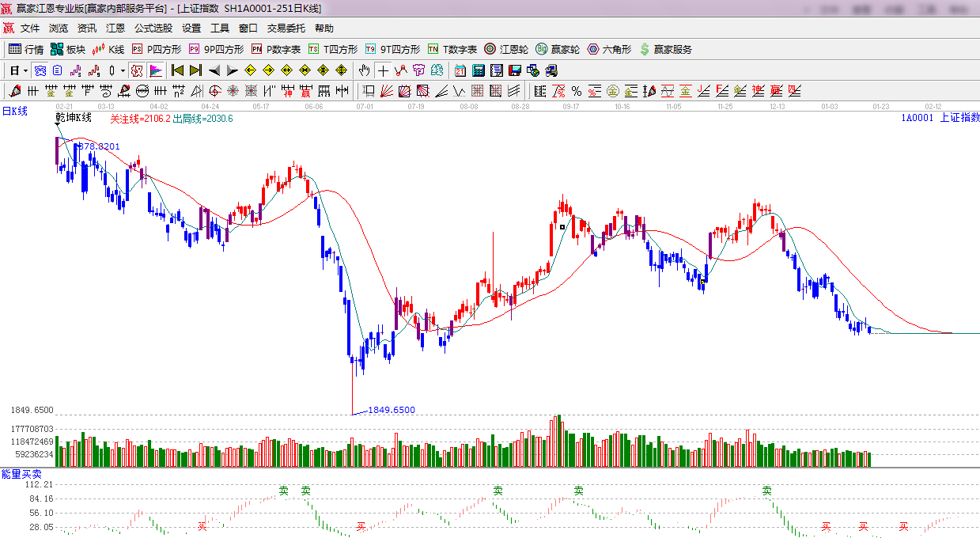Image resolution: width=980 pixels, height=542 pixels.
Task: Open the calculator tool icon
Action: [479, 70]
